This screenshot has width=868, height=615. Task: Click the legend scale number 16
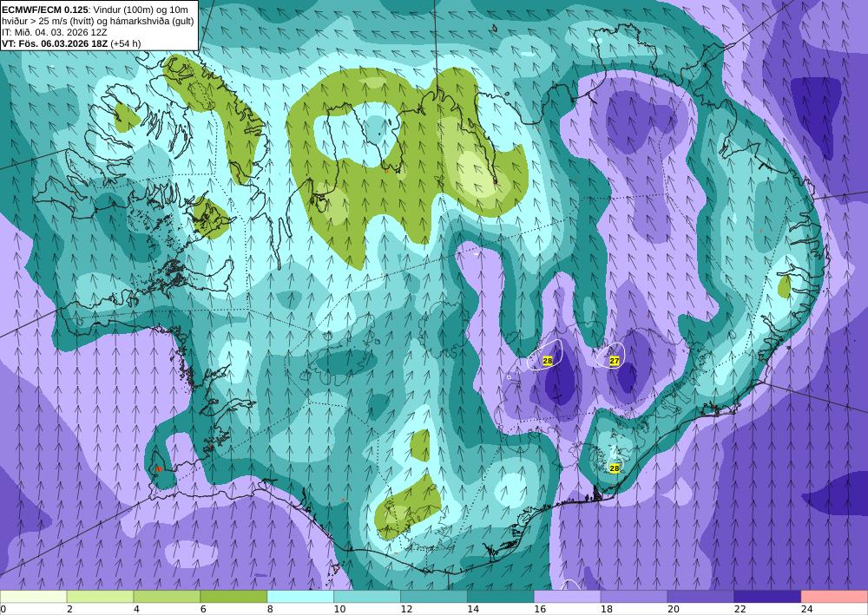pos(540,609)
